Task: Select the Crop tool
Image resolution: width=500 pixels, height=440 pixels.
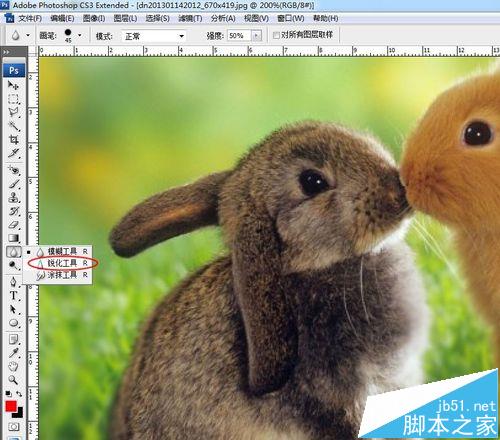Action: coord(13,139)
